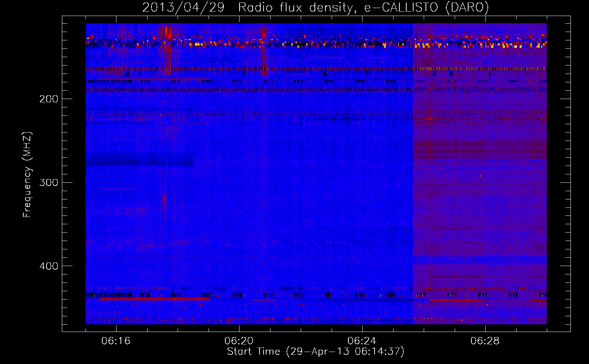Click the 'Frequency (MHZ)' axis label
This screenshot has height=364, width=589.
(27, 175)
